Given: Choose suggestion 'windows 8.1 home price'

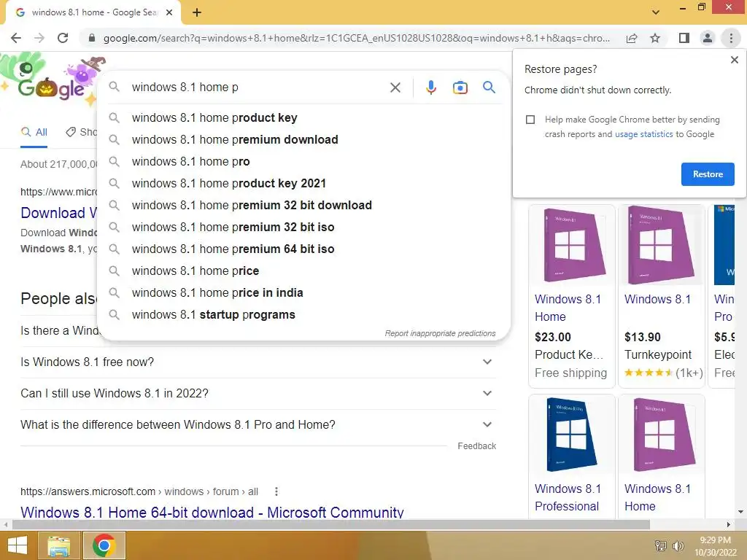Looking at the screenshot, I should [304, 271].
